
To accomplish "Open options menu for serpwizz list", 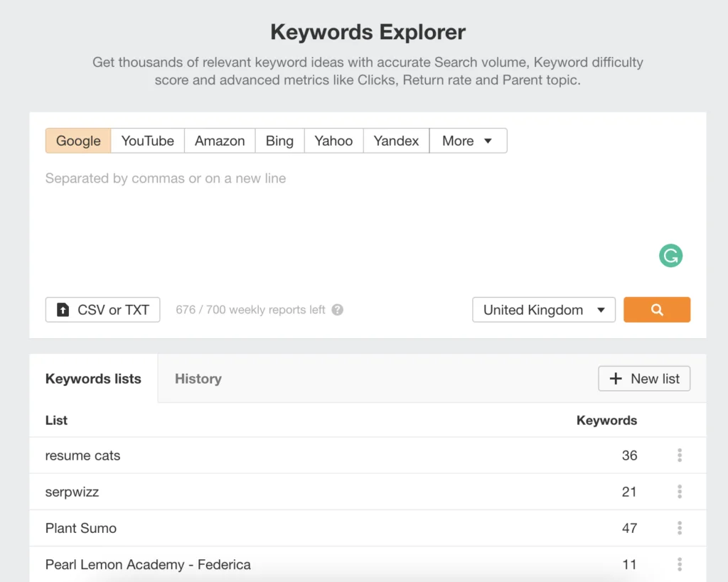I will pyautogui.click(x=679, y=492).
